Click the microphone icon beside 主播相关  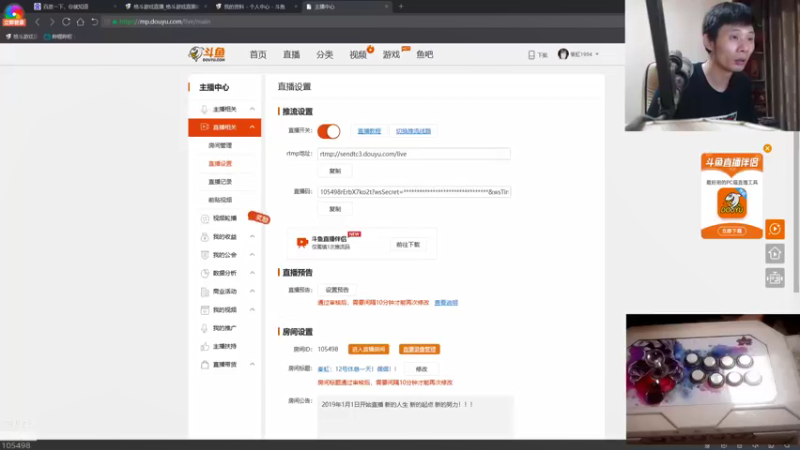tap(205, 109)
